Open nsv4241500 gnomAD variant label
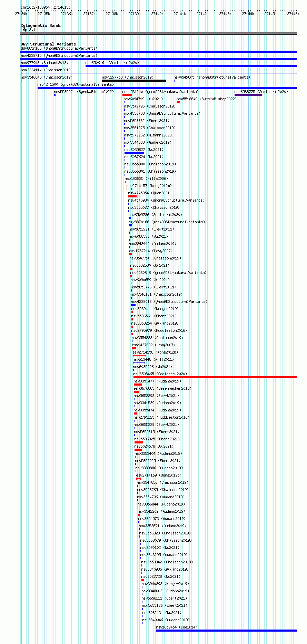The height and width of the screenshot is (644, 307). tap(76, 84)
